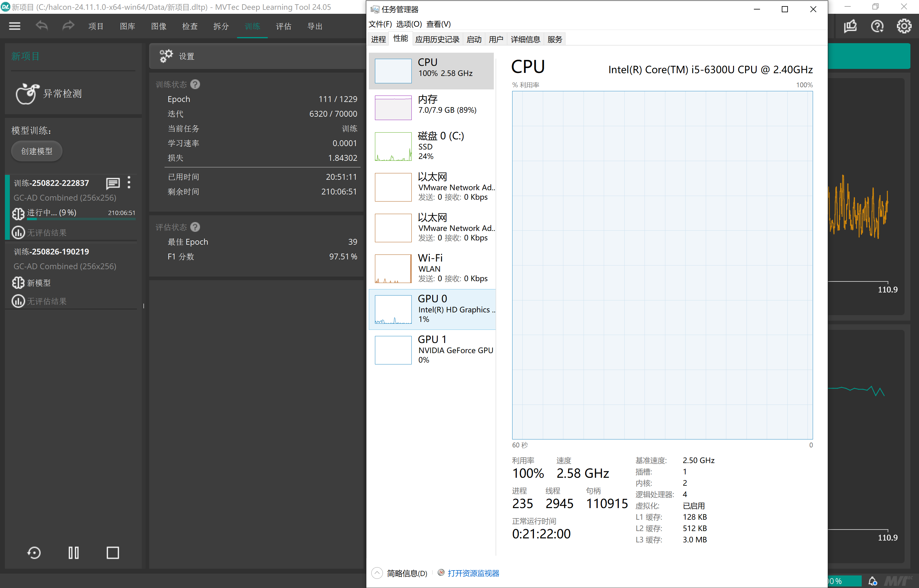Open the settings gear in top-right
This screenshot has height=588, width=919.
pos(904,26)
